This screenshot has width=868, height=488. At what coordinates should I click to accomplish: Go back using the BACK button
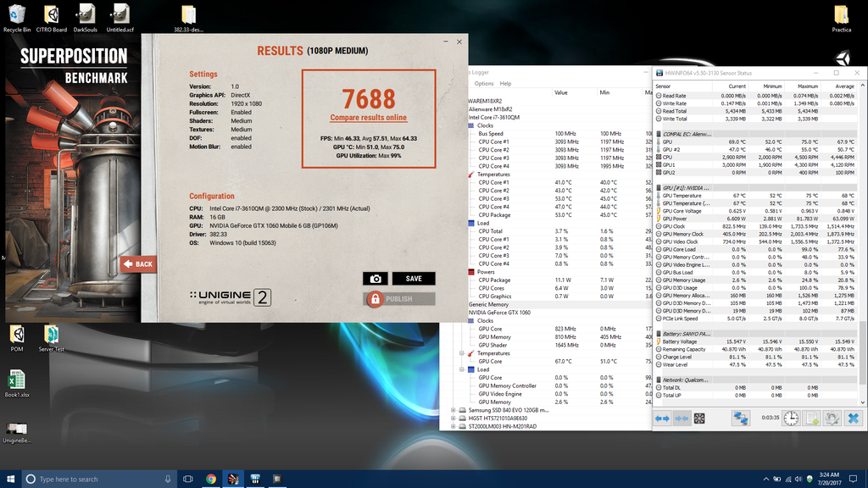(x=138, y=264)
